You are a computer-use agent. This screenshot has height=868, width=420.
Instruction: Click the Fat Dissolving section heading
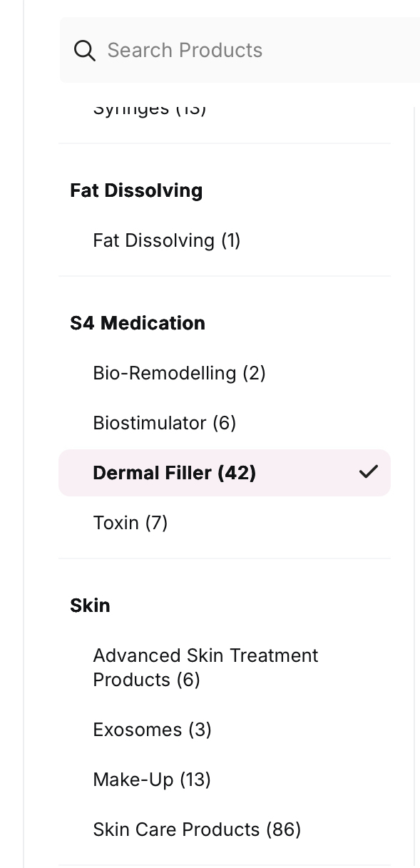136,190
